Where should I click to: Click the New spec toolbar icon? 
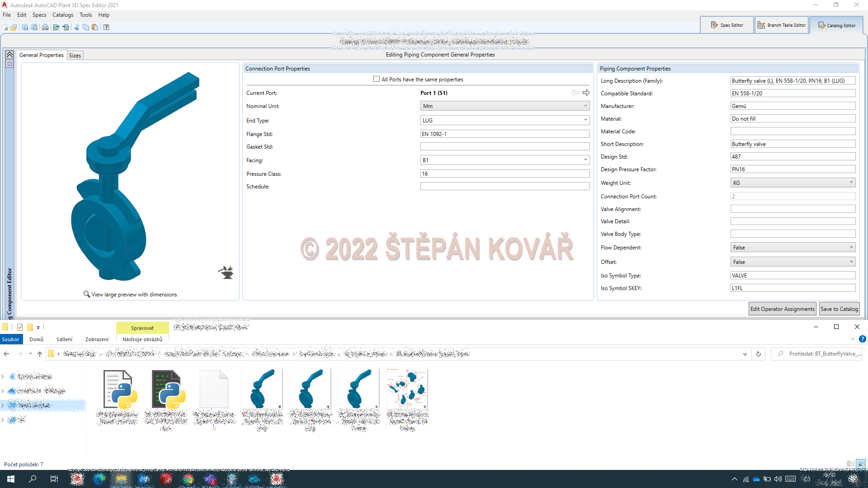tap(5, 27)
